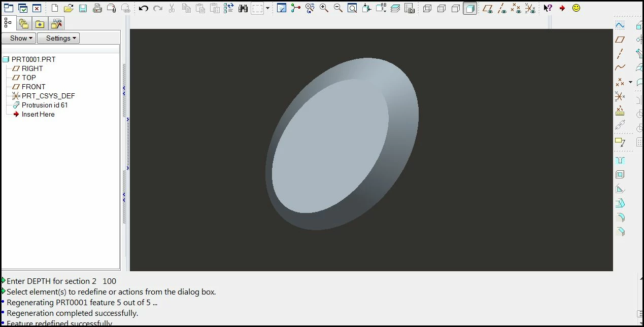Screen dimensions: 644x327
Task: Switch to Hidden Line display style
Action: tap(442, 8)
